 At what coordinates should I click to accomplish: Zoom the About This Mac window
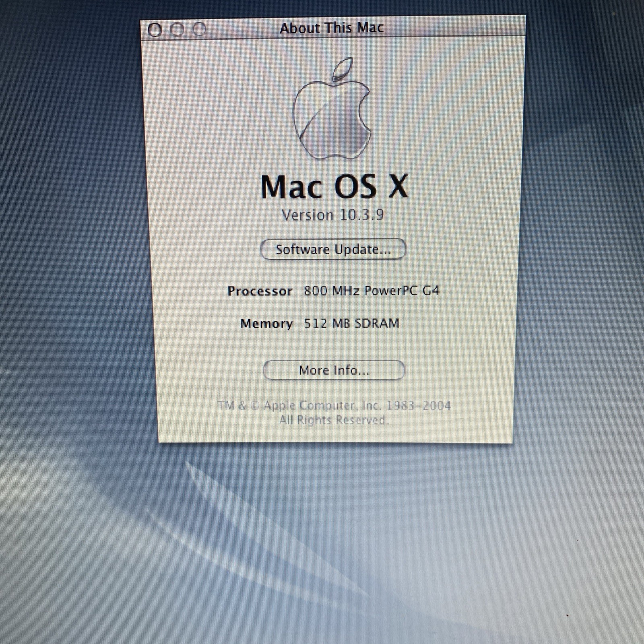[199, 29]
